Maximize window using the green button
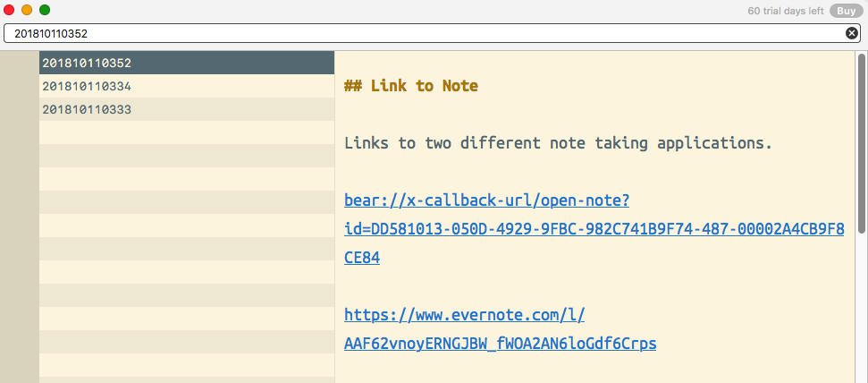Screen dimensions: 868x383 tap(45, 10)
